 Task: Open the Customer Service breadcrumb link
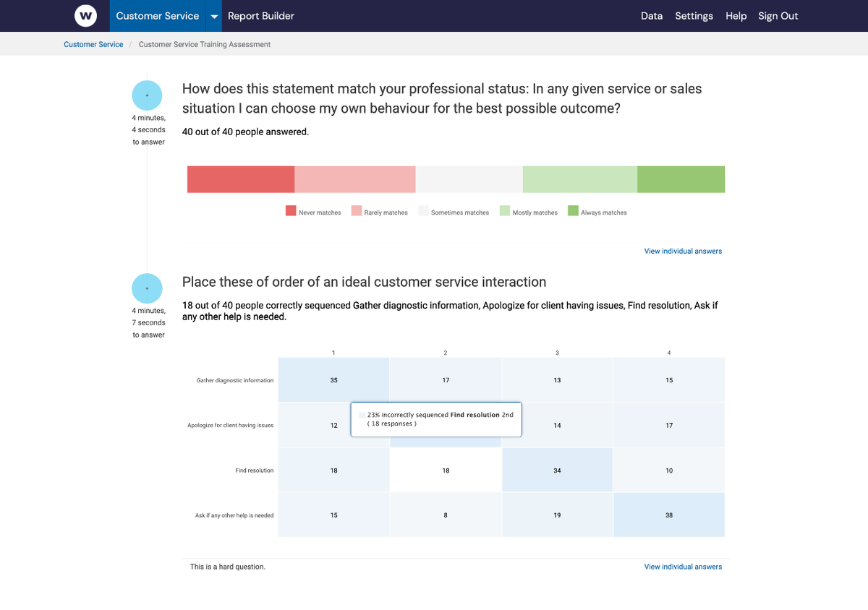point(93,44)
